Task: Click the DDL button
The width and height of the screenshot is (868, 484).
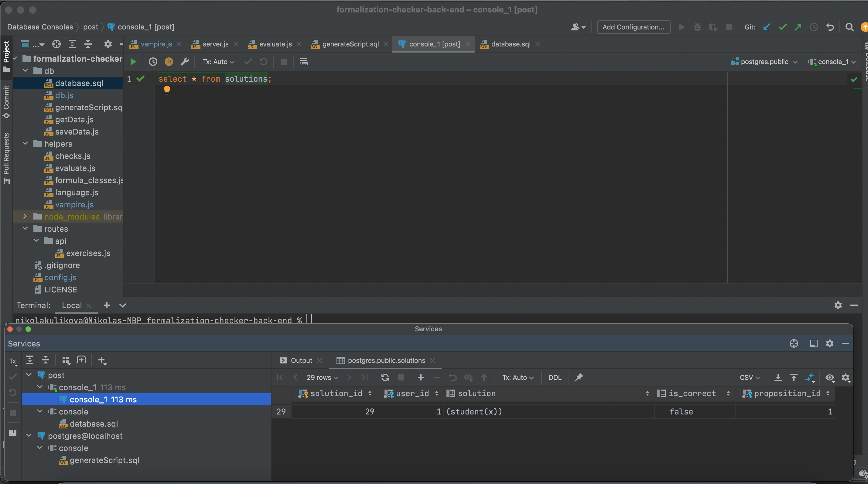Action: pyautogui.click(x=555, y=377)
